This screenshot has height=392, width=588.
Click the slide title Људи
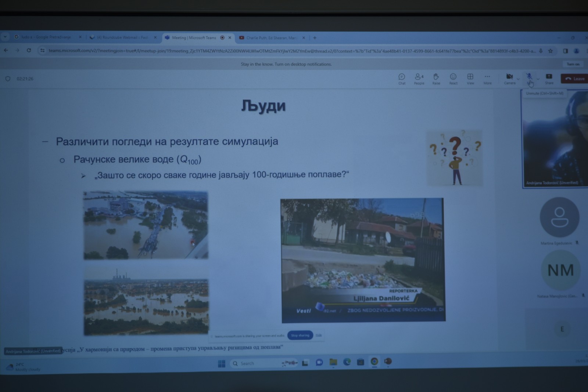click(x=263, y=106)
